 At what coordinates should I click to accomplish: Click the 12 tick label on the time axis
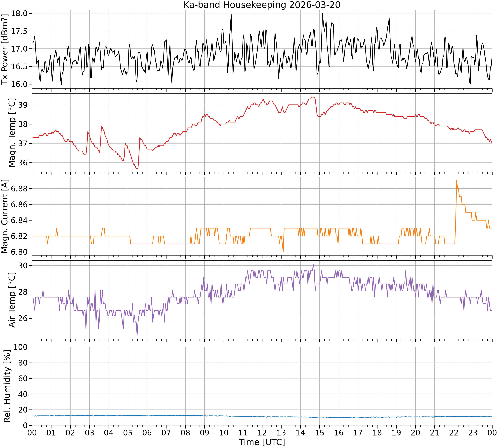262,433
